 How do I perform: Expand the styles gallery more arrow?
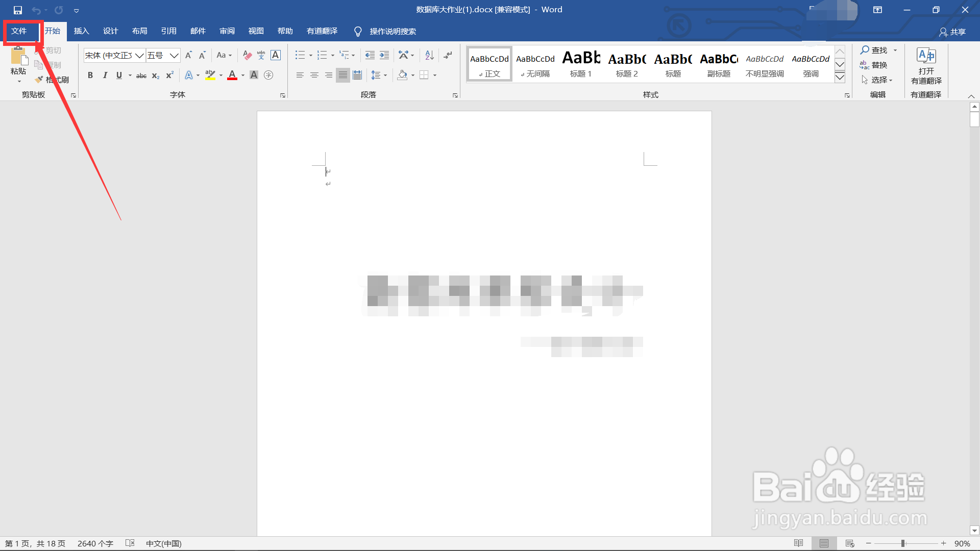[840, 77]
